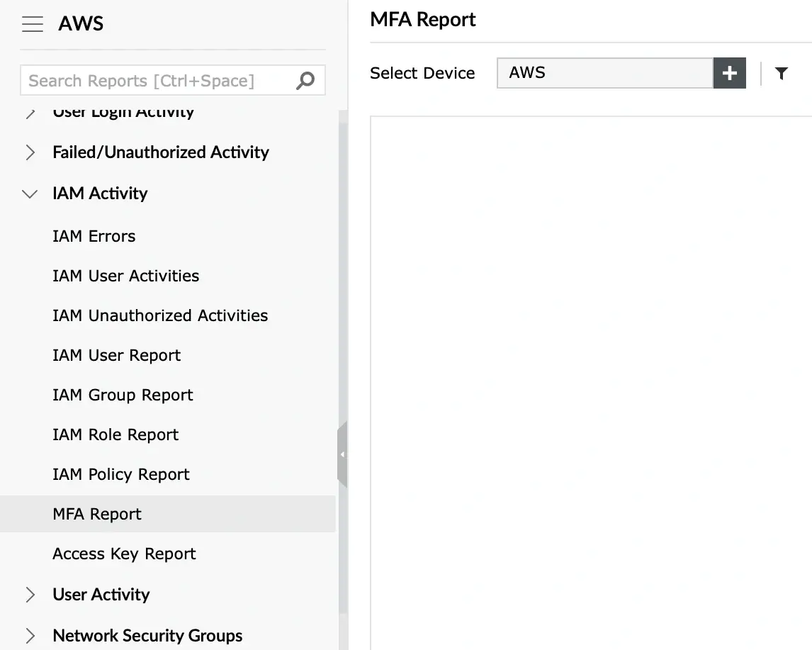Expand the User Login Activity chevron
This screenshot has width=812, height=650.
point(30,113)
